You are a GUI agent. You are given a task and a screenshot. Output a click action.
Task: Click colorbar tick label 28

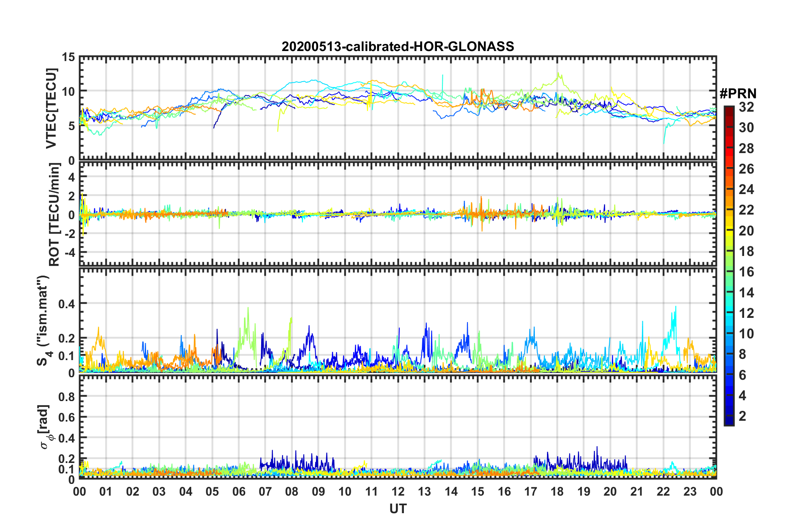click(x=746, y=148)
